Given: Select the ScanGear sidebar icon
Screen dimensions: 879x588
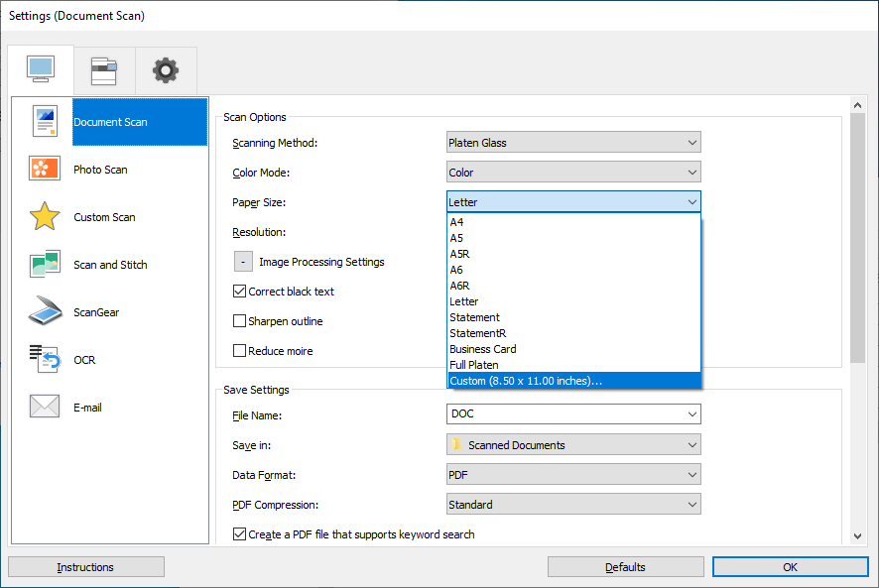Looking at the screenshot, I should 45,311.
